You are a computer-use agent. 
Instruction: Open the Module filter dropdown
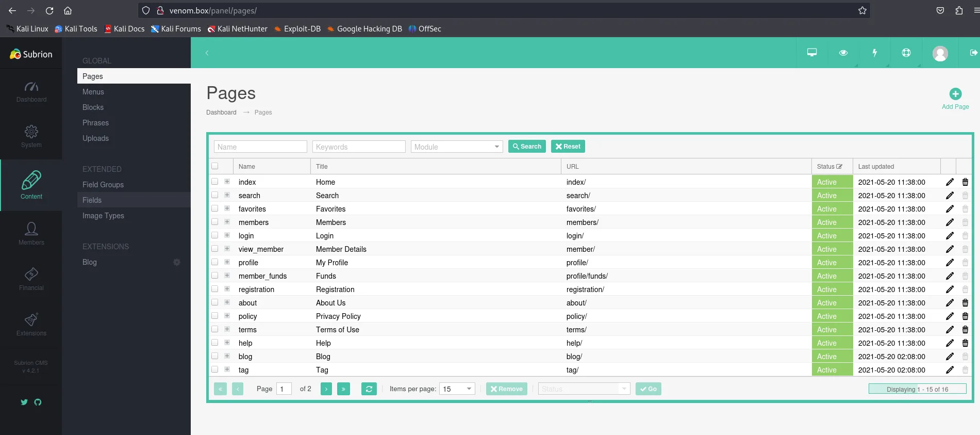[x=457, y=147]
